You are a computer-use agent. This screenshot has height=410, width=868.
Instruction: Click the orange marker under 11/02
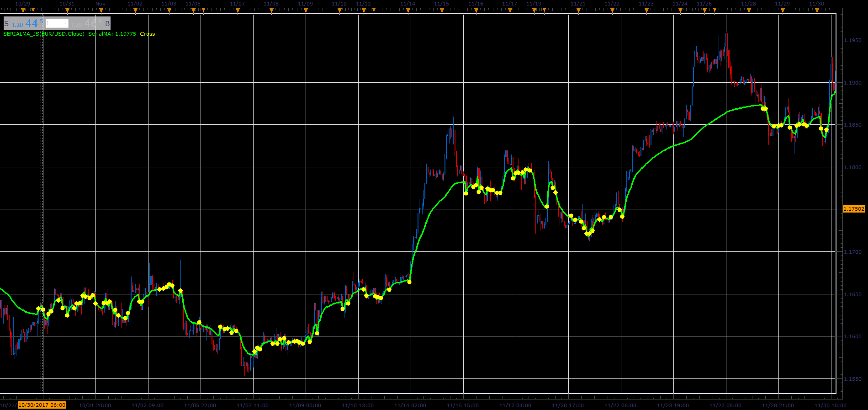[135, 10]
